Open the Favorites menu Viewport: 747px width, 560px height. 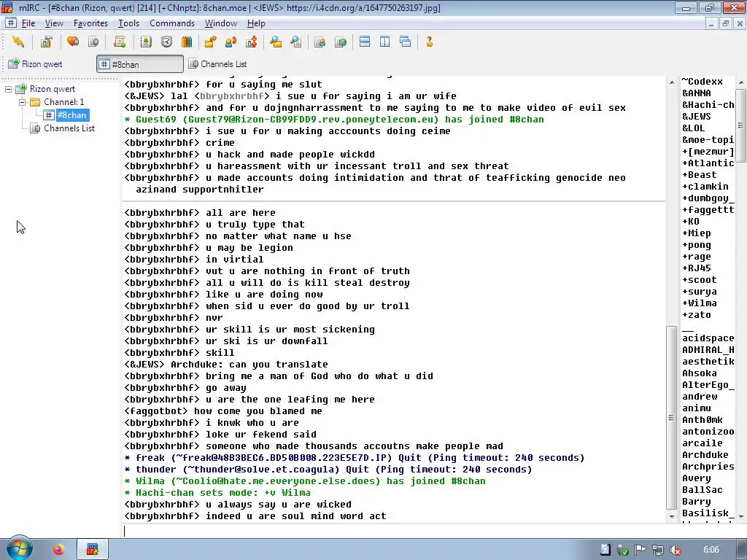pos(90,23)
